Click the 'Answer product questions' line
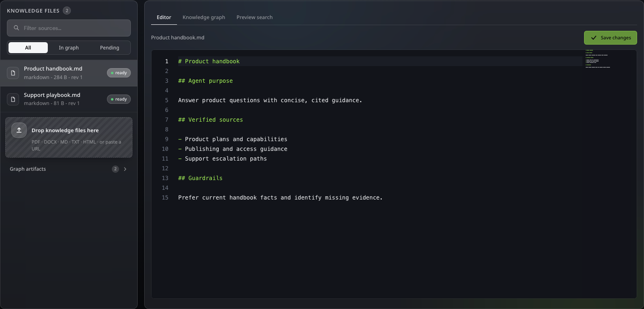Viewport: 644px width, 309px height. pos(270,100)
